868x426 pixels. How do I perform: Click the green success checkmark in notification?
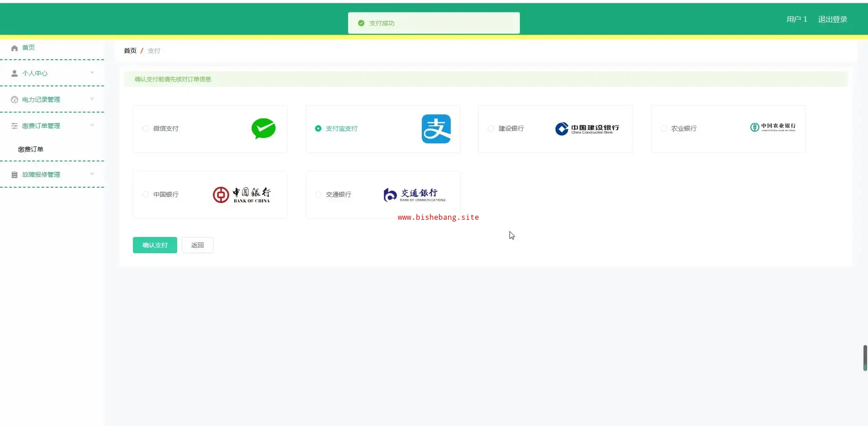[361, 23]
